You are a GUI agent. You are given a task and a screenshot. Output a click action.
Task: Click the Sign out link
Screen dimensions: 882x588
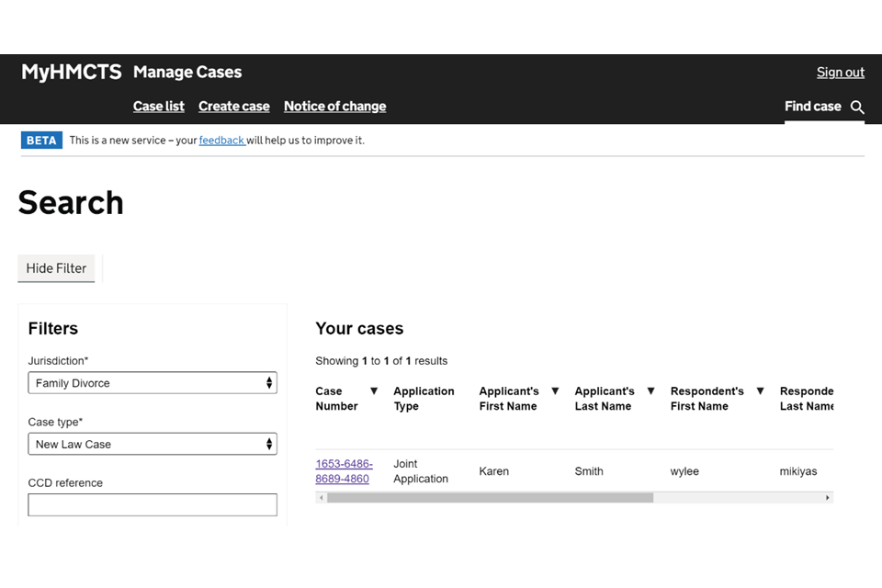tap(840, 73)
